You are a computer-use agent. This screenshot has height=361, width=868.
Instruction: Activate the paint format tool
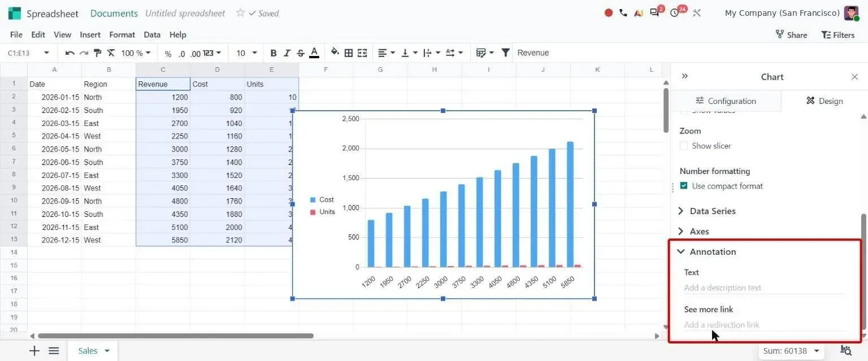pos(97,53)
